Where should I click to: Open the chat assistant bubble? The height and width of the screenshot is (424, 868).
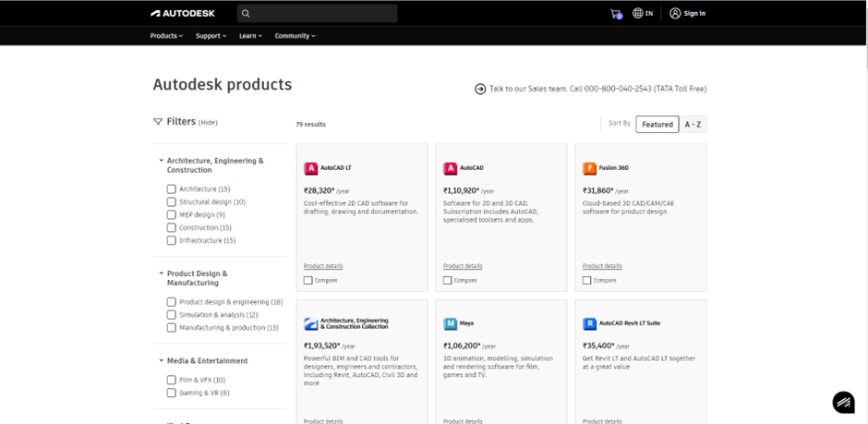click(x=844, y=402)
